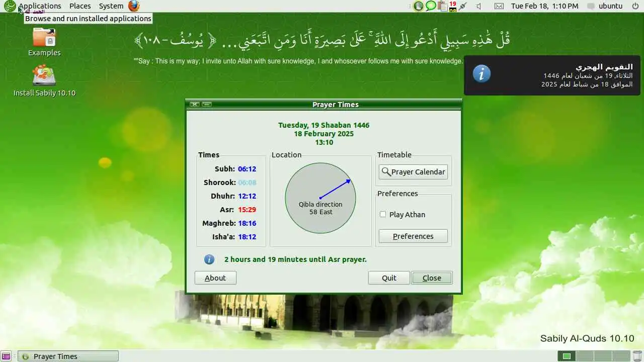Click the prayer times tray icon
This screenshot has height=362, width=644.
418,6
